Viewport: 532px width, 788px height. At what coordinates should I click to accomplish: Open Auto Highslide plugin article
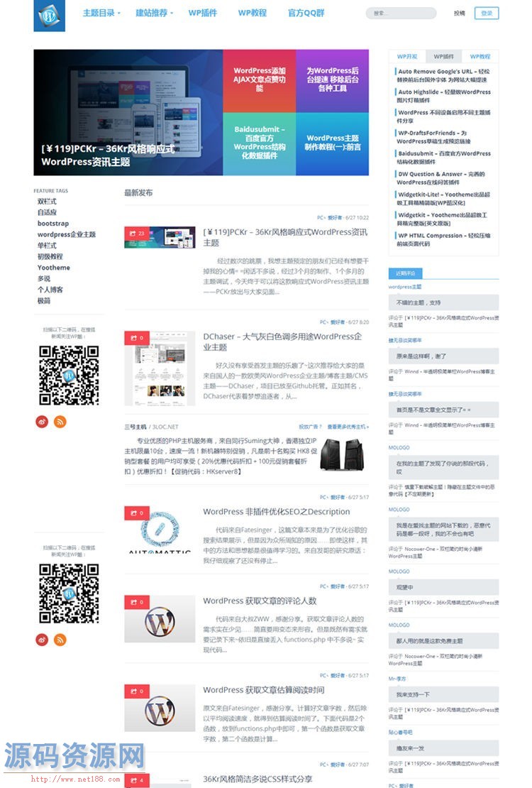tap(443, 96)
